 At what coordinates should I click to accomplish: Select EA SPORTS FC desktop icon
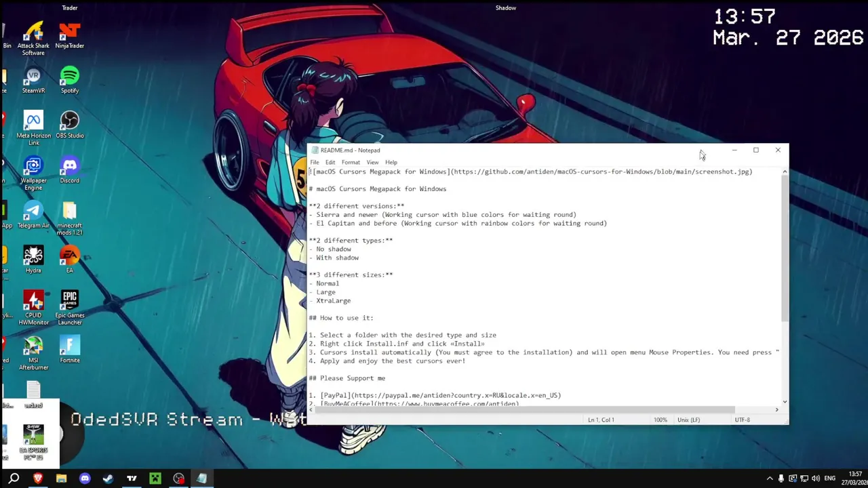coord(33,443)
